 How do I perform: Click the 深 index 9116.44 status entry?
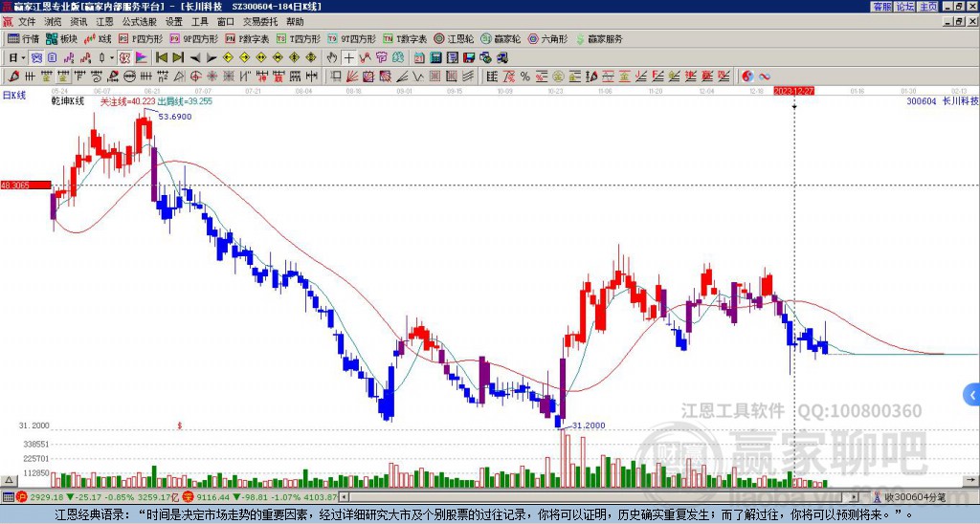pyautogui.click(x=260, y=497)
